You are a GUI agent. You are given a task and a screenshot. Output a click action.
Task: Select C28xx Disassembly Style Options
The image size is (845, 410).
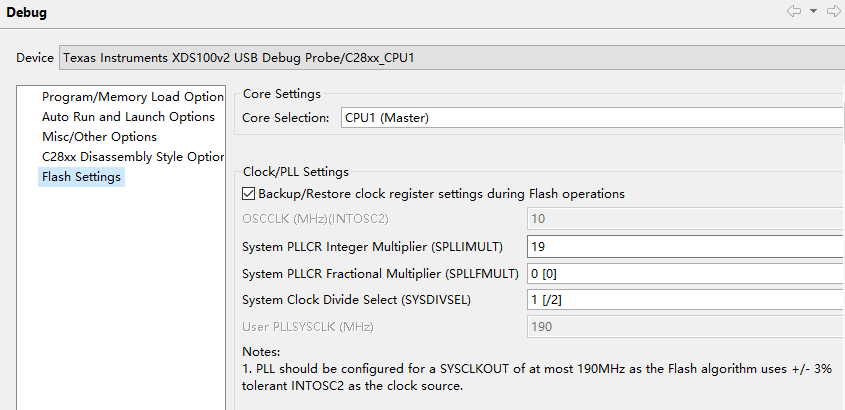click(x=132, y=157)
